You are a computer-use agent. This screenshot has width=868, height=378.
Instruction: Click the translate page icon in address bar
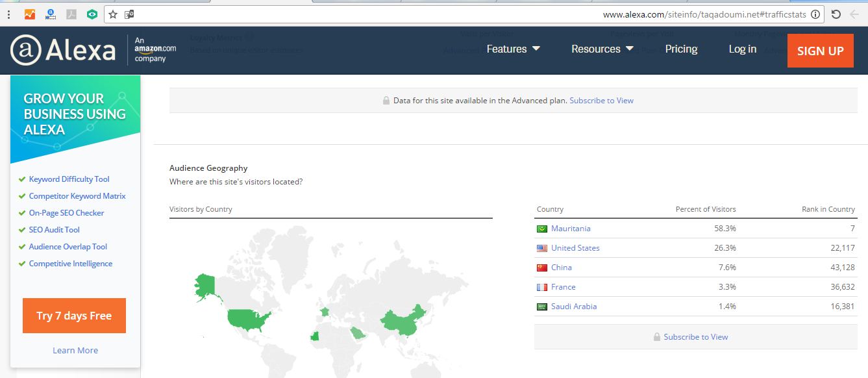129,14
